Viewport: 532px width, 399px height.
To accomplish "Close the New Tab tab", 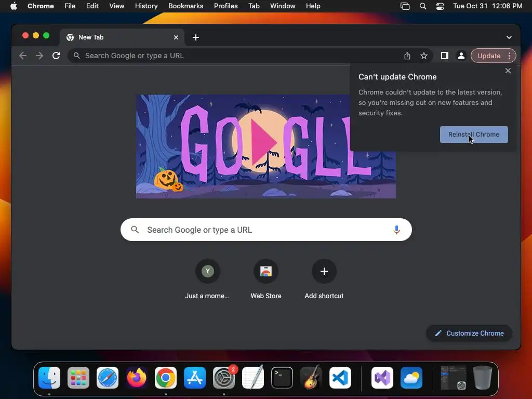I will pyautogui.click(x=176, y=37).
